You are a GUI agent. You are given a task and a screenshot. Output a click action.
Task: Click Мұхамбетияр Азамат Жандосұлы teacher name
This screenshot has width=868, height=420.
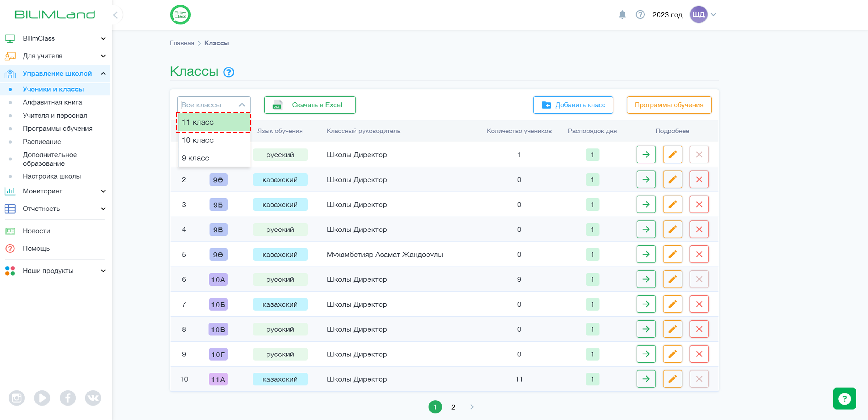click(x=384, y=255)
